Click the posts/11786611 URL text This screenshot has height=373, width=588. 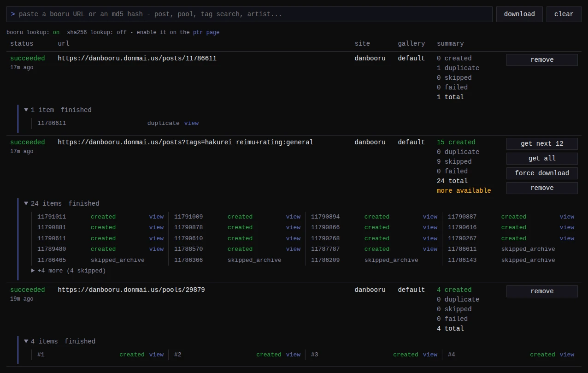(x=137, y=59)
